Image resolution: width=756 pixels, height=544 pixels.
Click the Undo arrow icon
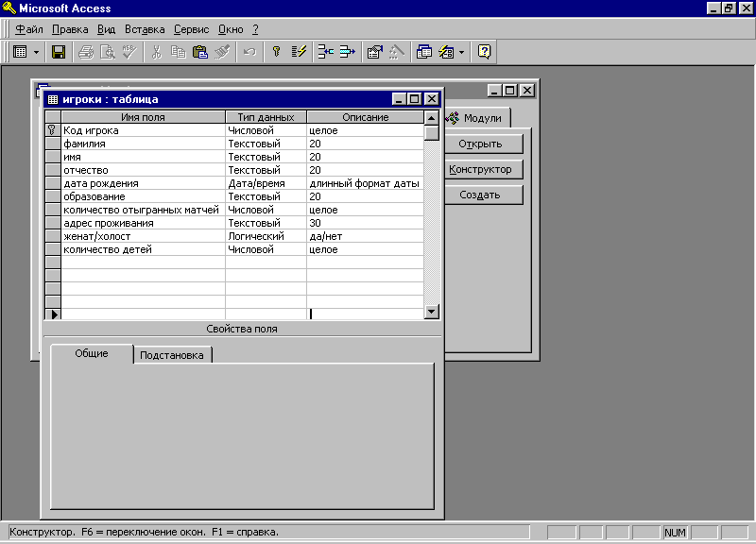tap(249, 52)
